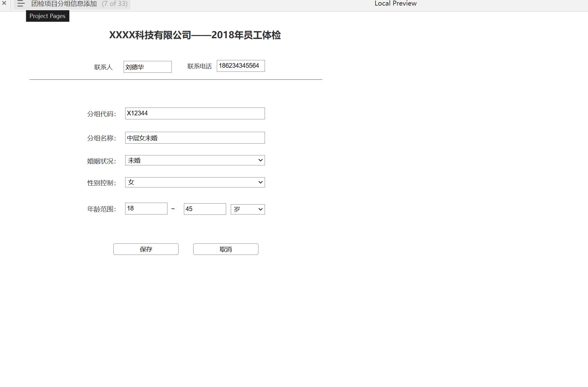The width and height of the screenshot is (588, 387).
Task: Open the age unit 岁 dropdown
Action: 248,210
